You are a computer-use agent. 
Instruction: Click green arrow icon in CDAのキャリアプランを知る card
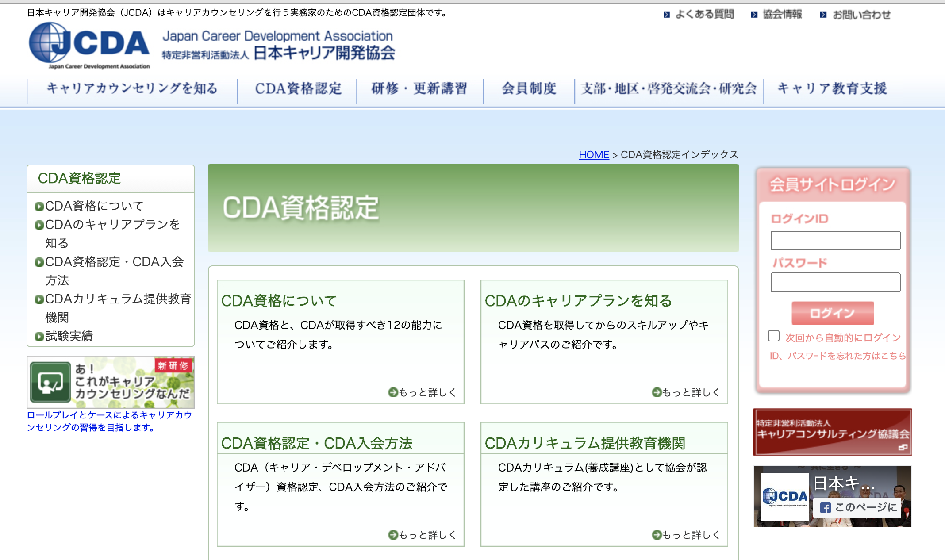pyautogui.click(x=657, y=392)
